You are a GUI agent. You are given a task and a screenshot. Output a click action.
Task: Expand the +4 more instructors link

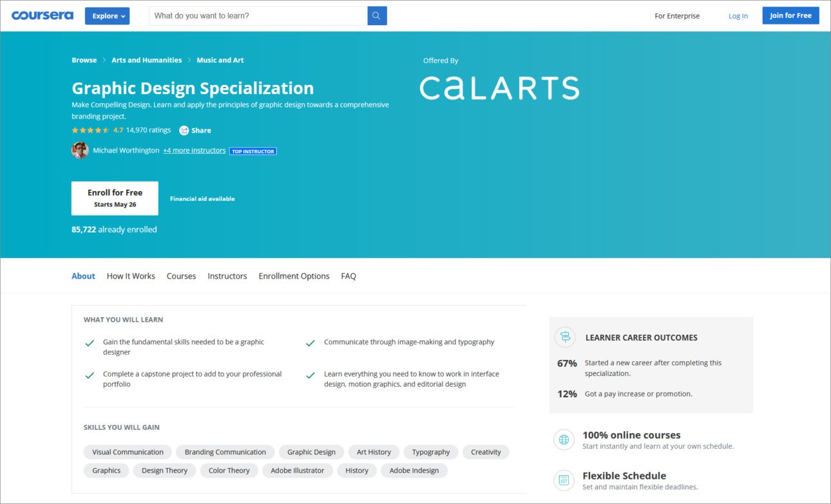[194, 151]
